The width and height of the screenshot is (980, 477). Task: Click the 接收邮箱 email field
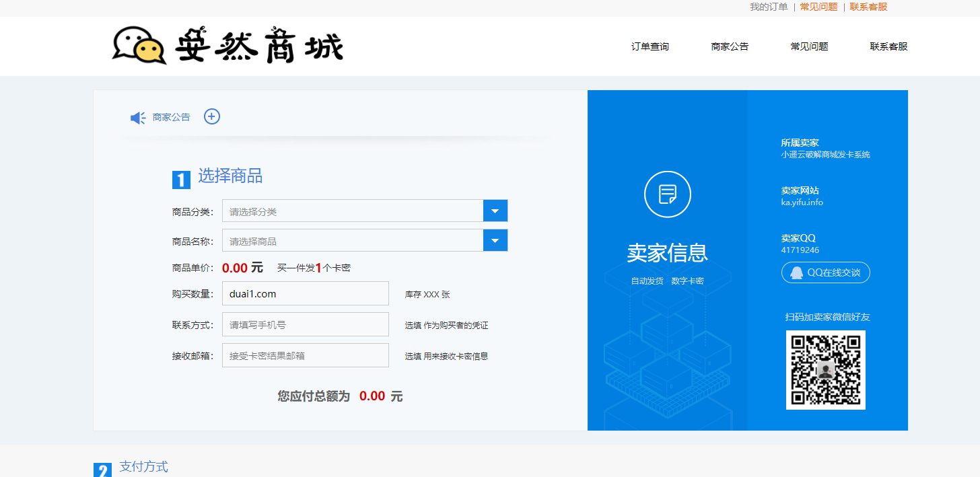pos(305,355)
